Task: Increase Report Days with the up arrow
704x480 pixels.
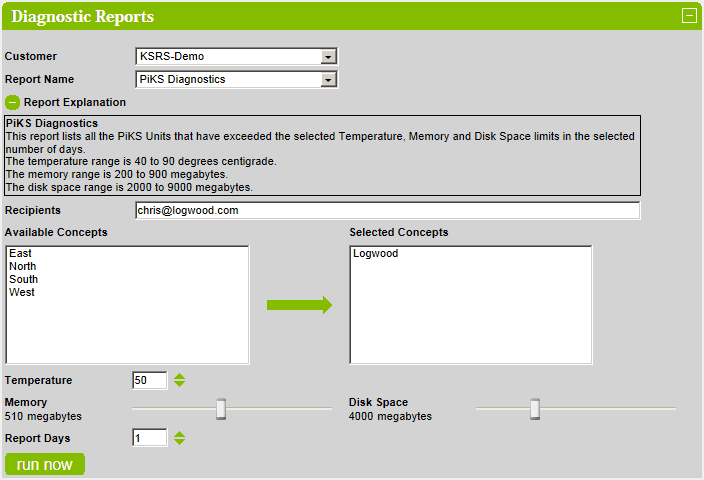Action: (x=180, y=434)
